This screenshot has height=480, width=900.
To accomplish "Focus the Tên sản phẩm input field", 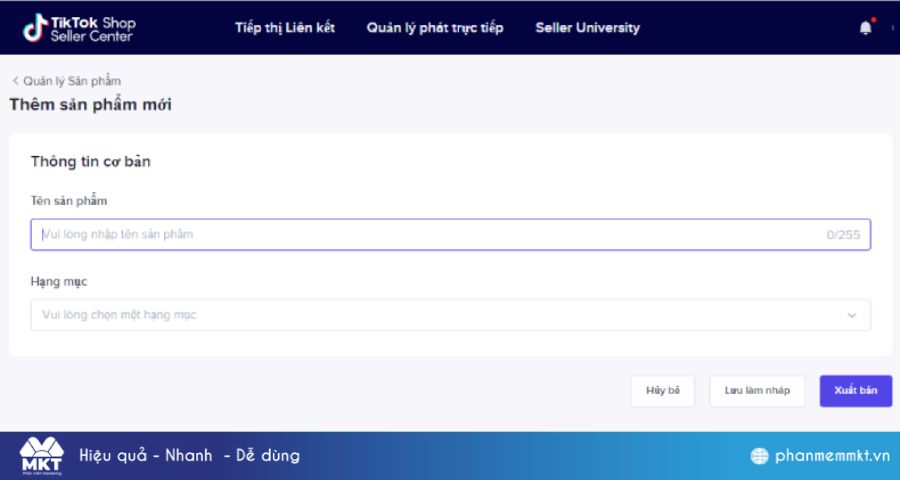I will click(451, 234).
